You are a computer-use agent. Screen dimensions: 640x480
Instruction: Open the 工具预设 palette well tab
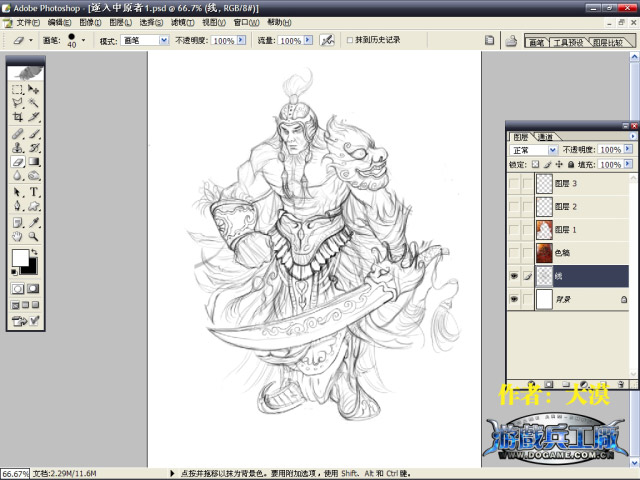point(568,42)
